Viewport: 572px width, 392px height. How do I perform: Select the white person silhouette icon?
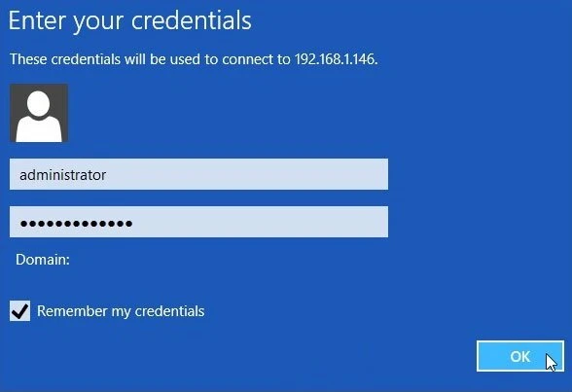39,117
